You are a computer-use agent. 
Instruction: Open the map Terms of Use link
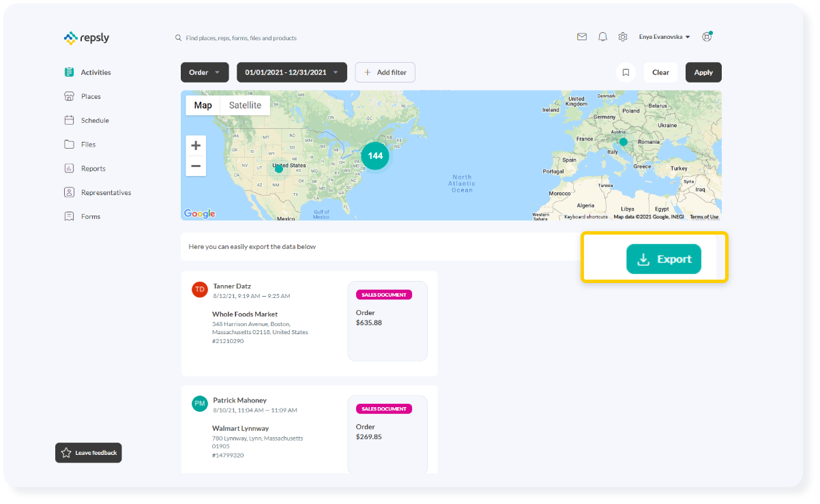point(704,217)
